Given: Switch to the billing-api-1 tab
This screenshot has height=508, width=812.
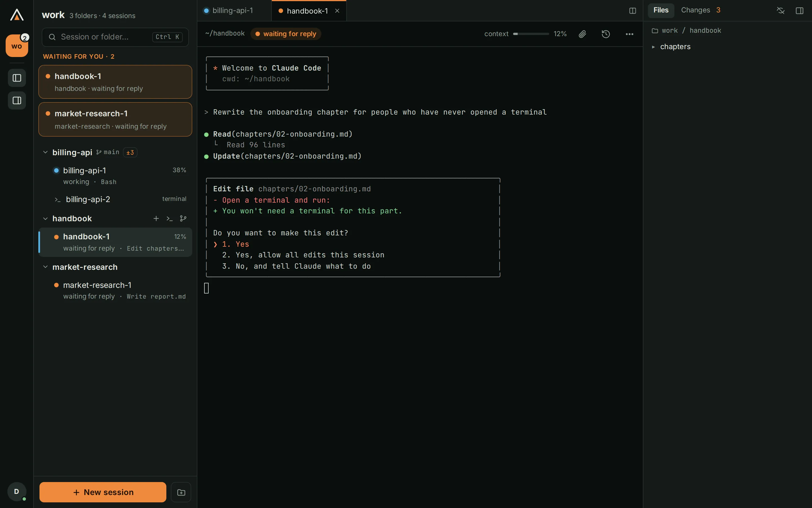Looking at the screenshot, I should tap(234, 11).
